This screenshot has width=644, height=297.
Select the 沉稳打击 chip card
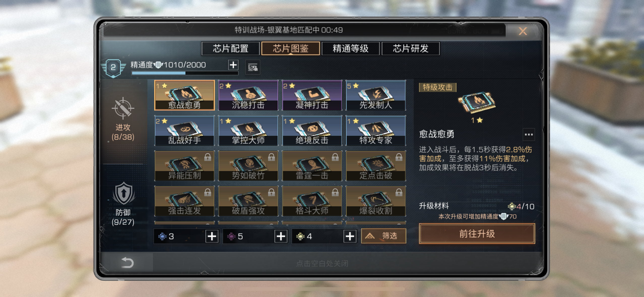(x=248, y=95)
